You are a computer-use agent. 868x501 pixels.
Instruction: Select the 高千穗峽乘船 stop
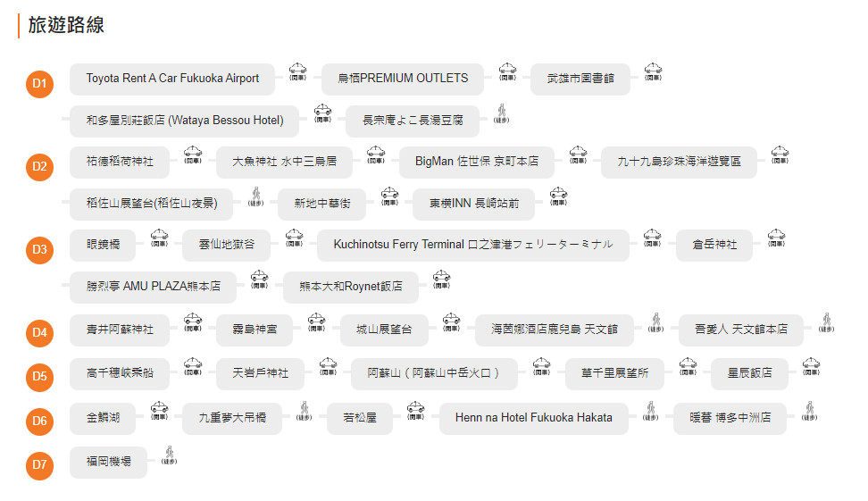[120, 373]
